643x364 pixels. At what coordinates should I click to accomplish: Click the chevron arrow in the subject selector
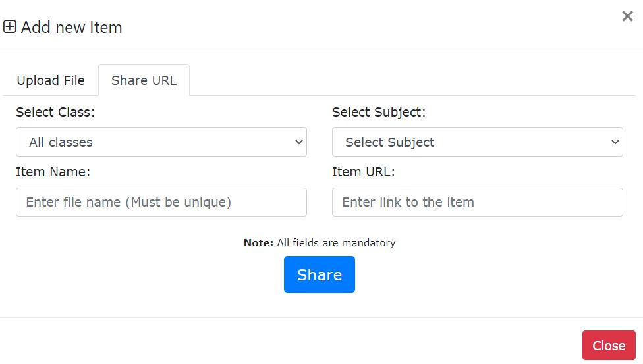coord(615,142)
